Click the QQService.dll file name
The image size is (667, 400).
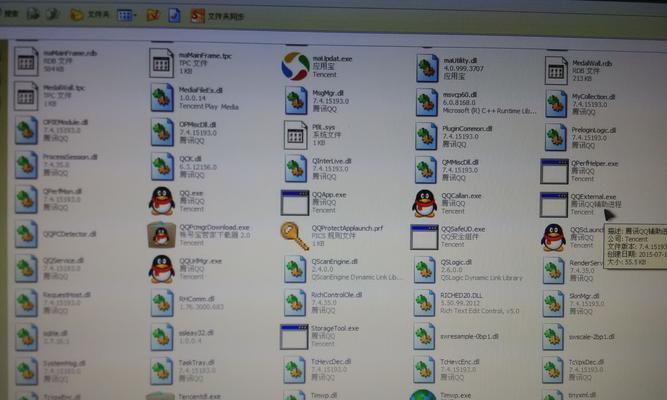click(63, 260)
